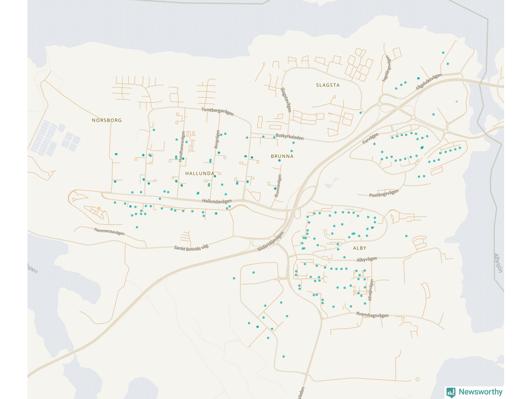The width and height of the screenshot is (532, 399).
Task: Click the Sankt Botvids väg label
Action: point(191,248)
